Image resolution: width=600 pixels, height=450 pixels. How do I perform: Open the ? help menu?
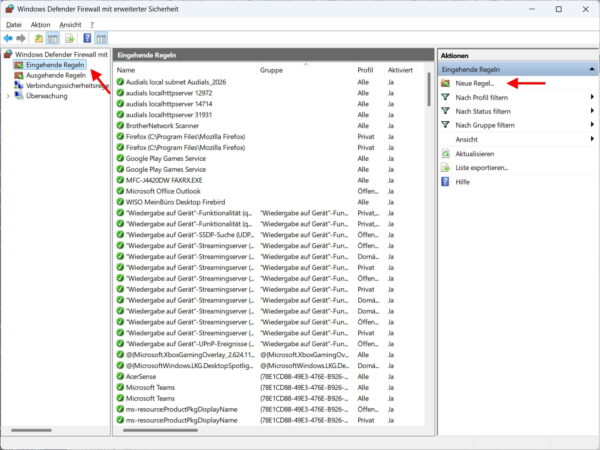[x=92, y=25]
